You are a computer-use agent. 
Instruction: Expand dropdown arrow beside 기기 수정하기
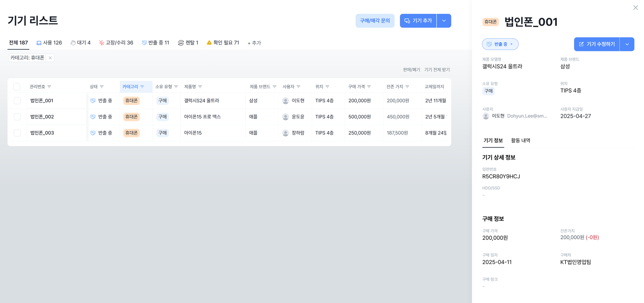[627, 44]
